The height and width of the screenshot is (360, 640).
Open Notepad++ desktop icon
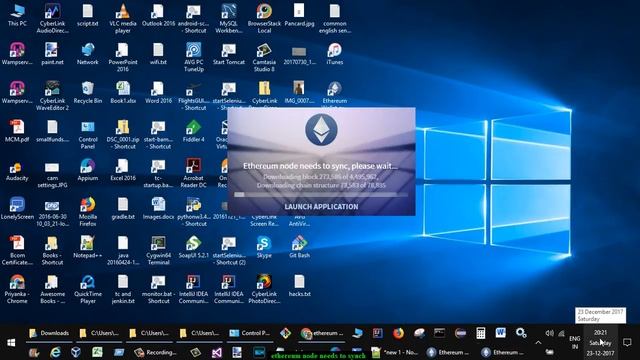click(x=88, y=247)
